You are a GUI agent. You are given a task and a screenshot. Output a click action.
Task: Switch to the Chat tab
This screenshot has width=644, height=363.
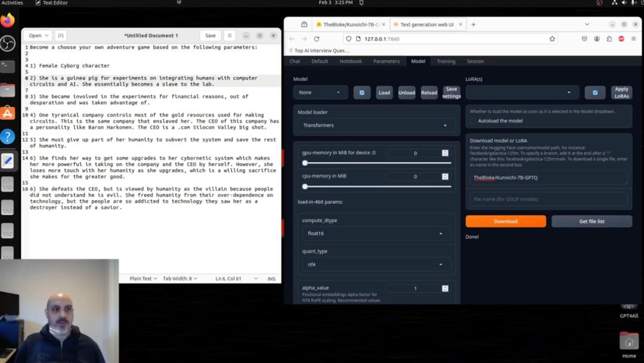[295, 61]
